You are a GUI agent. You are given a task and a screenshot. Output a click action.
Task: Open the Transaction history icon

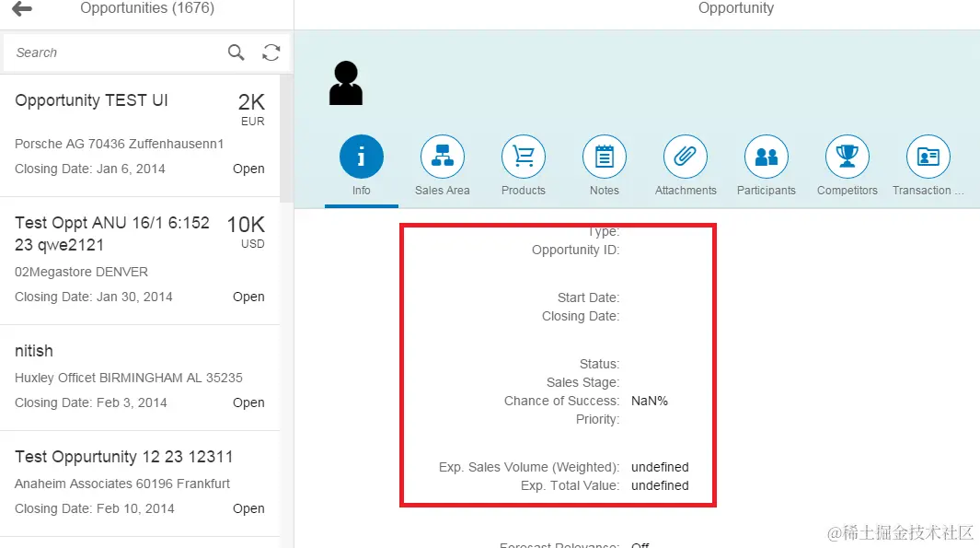pos(928,157)
